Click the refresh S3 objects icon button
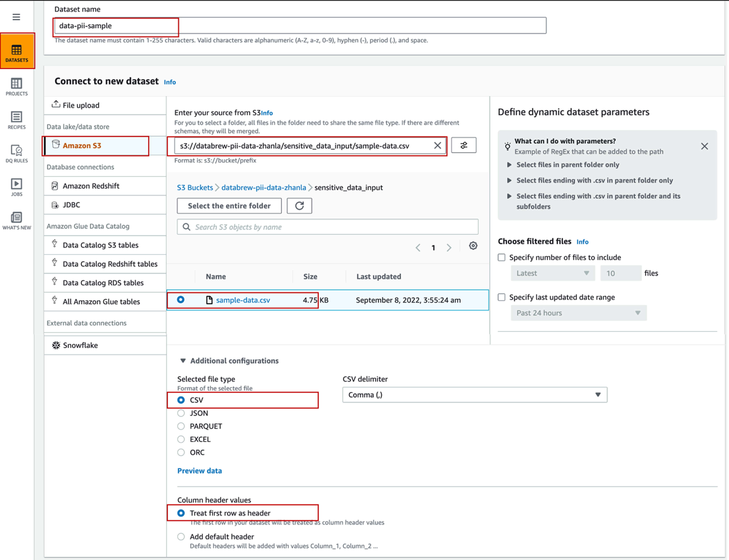The height and width of the screenshot is (560, 729). pyautogui.click(x=299, y=206)
